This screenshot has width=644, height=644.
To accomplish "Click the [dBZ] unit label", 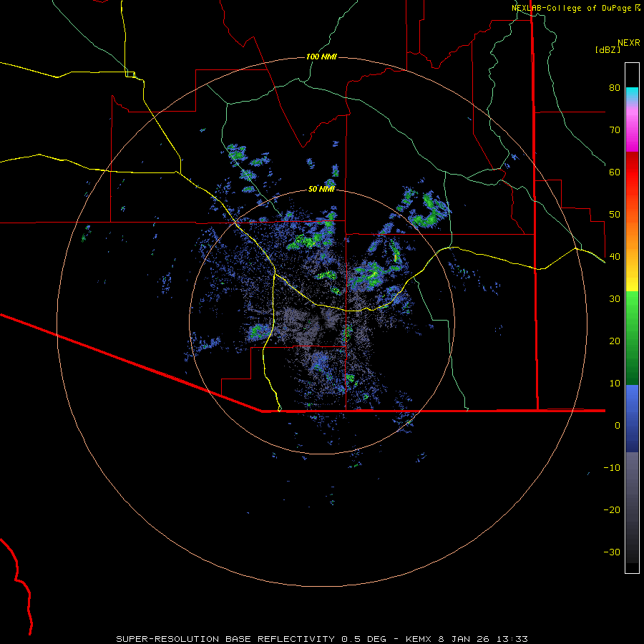I will tap(608, 49).
